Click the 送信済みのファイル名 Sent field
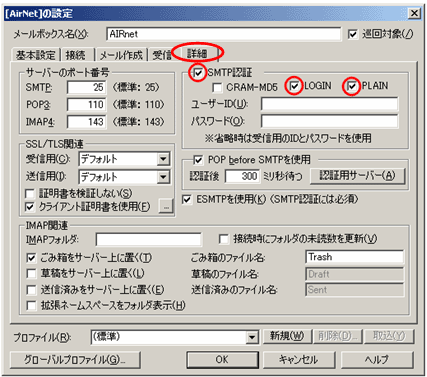The image size is (427, 377). (x=354, y=290)
